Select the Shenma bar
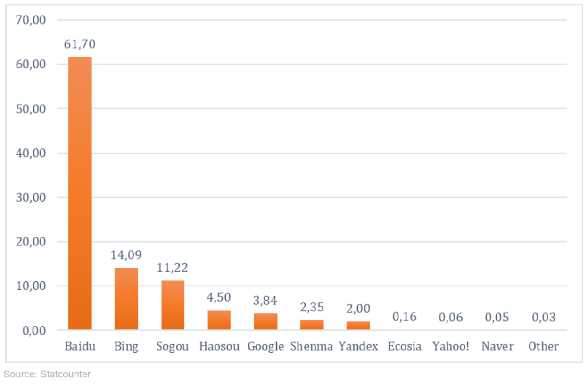Image resolution: width=588 pixels, height=384 pixels. click(x=312, y=325)
